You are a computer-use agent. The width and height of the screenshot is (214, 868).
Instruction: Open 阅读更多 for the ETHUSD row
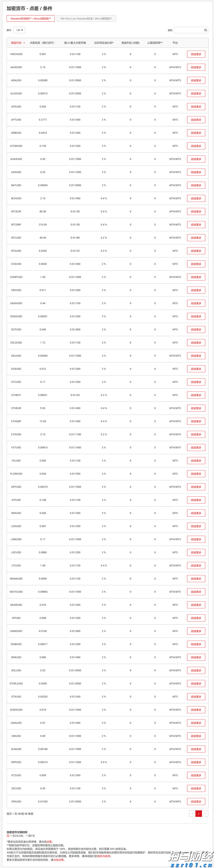tap(196, 435)
